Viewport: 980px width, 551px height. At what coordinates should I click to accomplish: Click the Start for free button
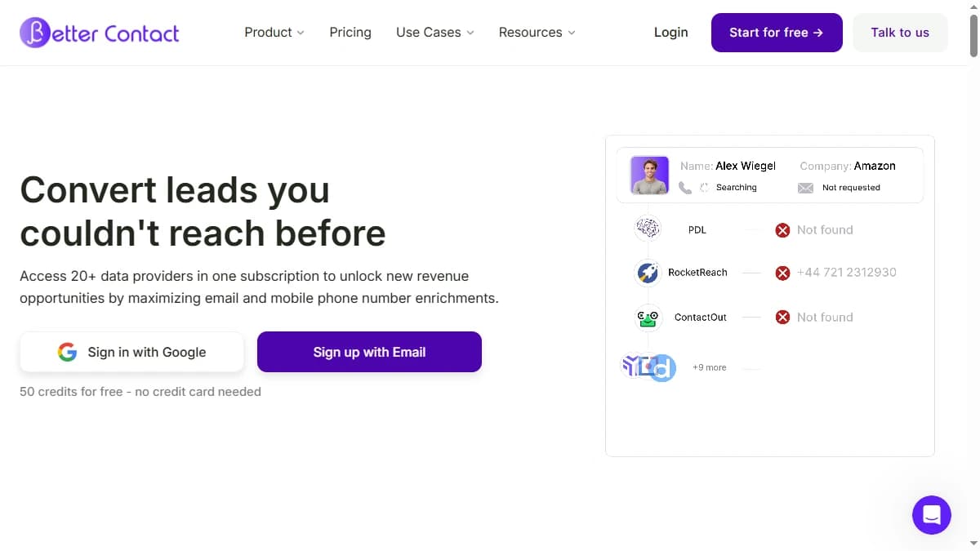pyautogui.click(x=776, y=33)
